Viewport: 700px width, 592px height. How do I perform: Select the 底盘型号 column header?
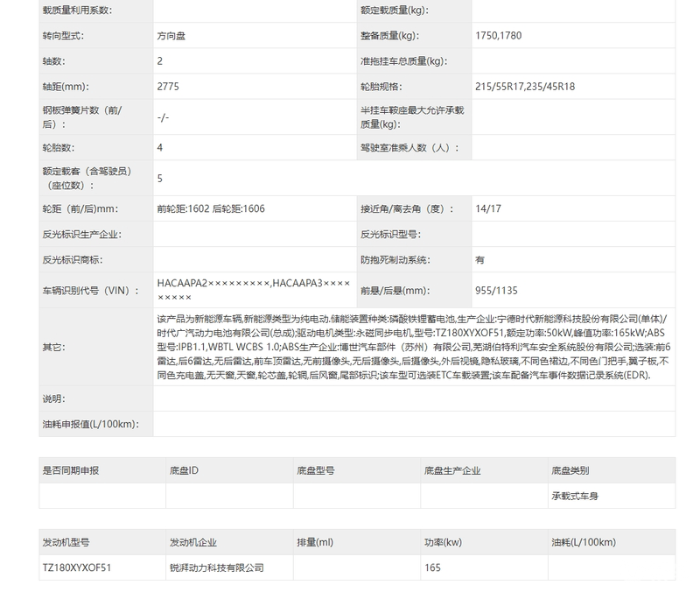[316, 470]
